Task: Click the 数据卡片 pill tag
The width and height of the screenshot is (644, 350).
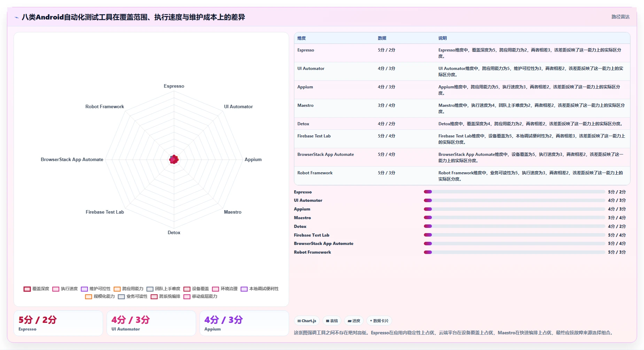Action: [379, 321]
